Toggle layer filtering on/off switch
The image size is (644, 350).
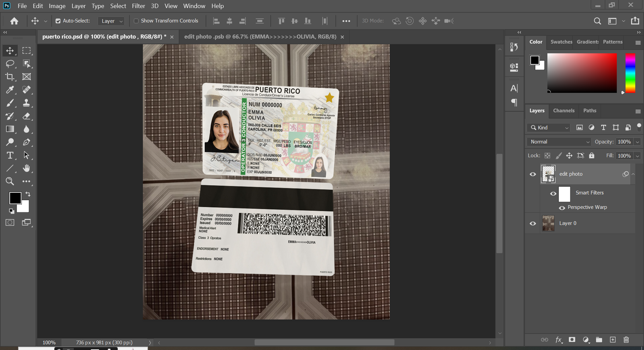(639, 127)
